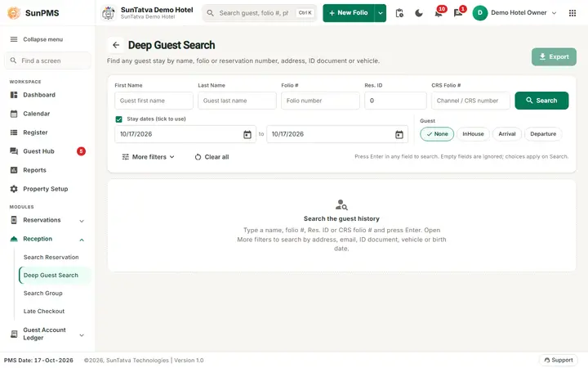Click the Export button
Image resolution: width=588 pixels, height=368 pixels.
tap(554, 56)
